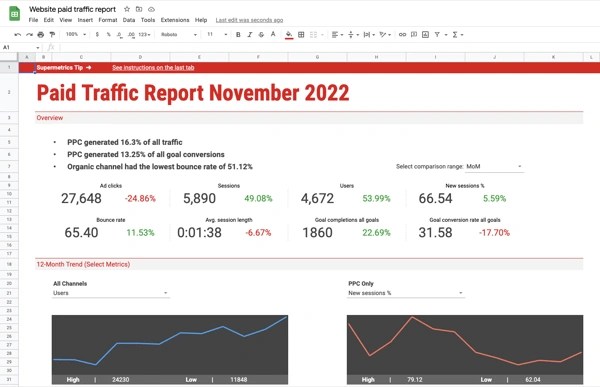Open the Format menu
Viewport: 600px width, 387px height.
point(108,20)
